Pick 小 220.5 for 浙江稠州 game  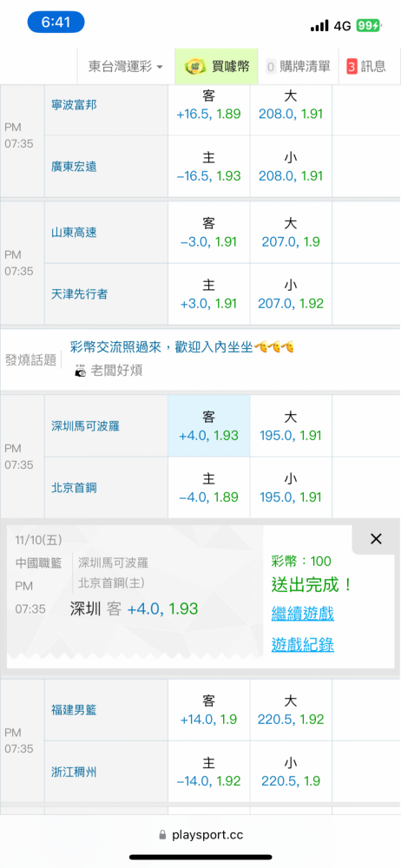(291, 772)
